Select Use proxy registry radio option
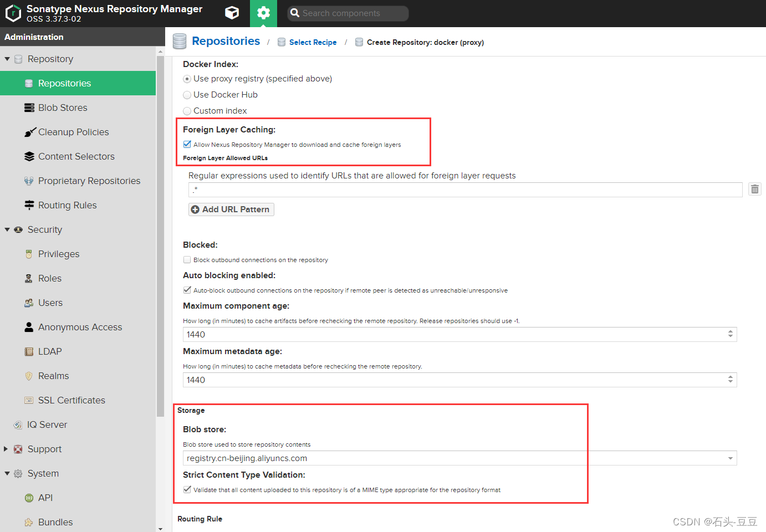Image resolution: width=766 pixels, height=532 pixels. click(187, 79)
